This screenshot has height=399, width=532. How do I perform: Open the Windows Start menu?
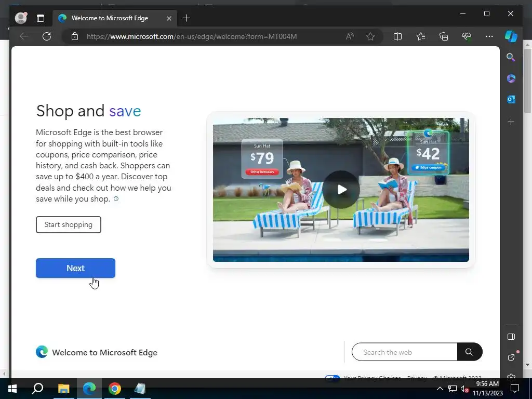pos(12,389)
